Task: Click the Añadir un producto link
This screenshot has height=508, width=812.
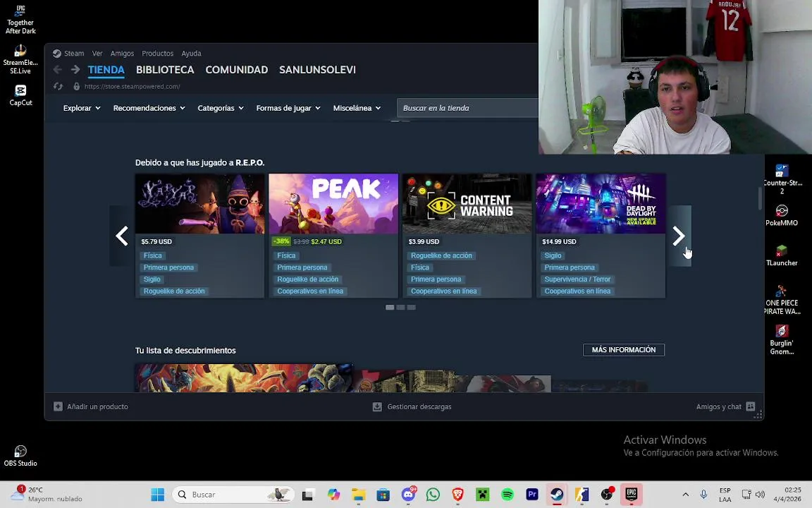Action: click(97, 406)
